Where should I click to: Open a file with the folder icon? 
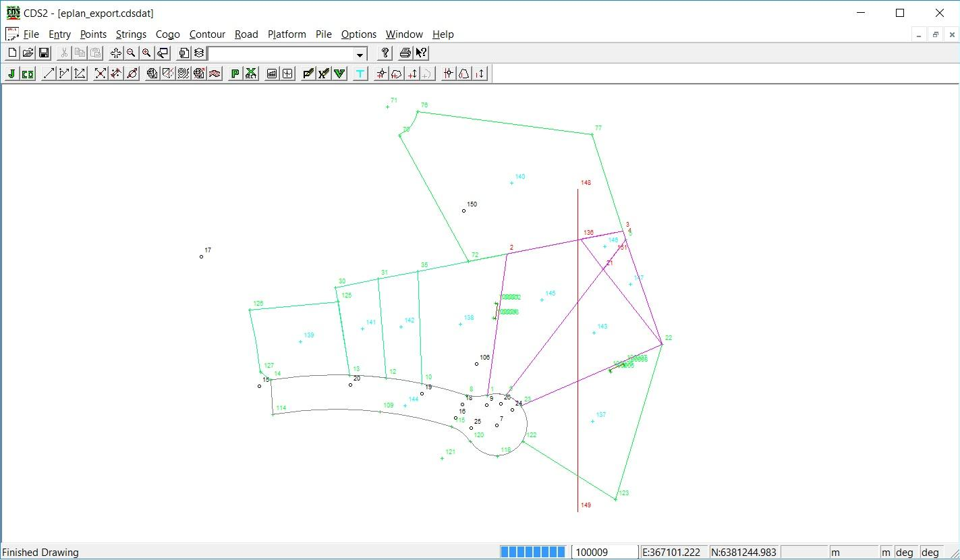28,53
